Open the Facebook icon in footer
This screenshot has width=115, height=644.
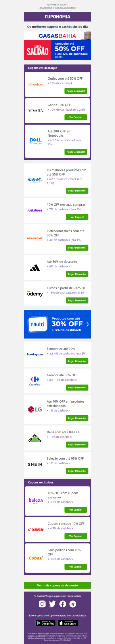[x=63, y=604]
